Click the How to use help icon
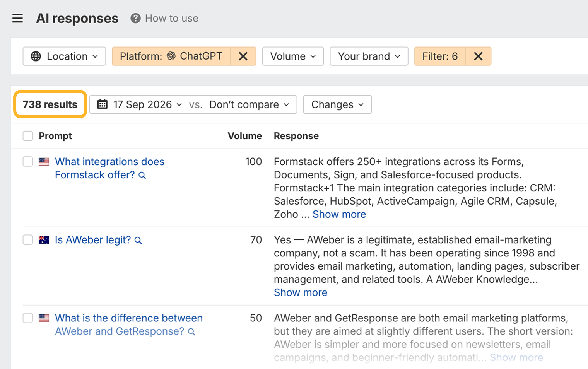This screenshot has height=369, width=588. 135,18
